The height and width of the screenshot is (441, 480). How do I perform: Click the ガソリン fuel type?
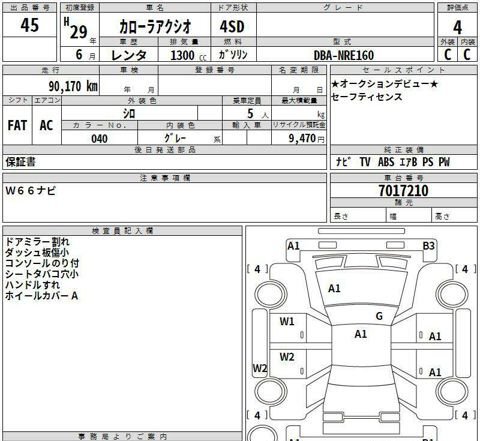tap(233, 55)
